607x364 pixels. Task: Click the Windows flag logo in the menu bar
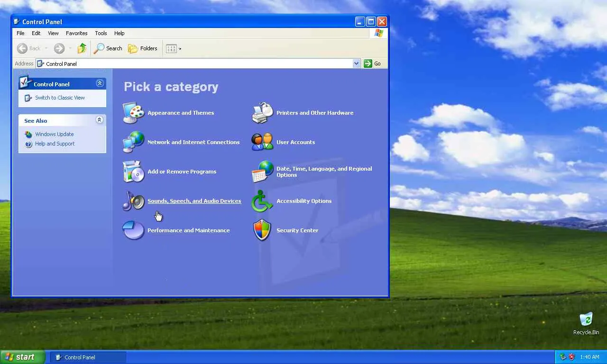pyautogui.click(x=378, y=33)
